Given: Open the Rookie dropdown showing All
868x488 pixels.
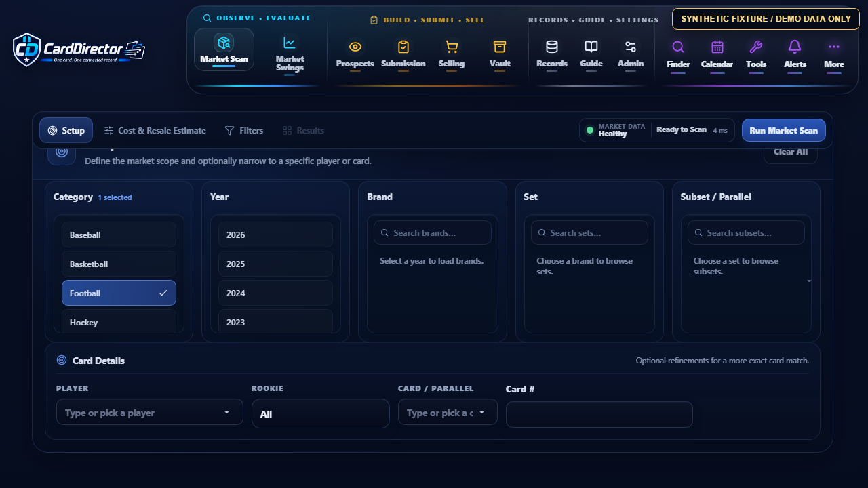Looking at the screenshot, I should click(321, 413).
